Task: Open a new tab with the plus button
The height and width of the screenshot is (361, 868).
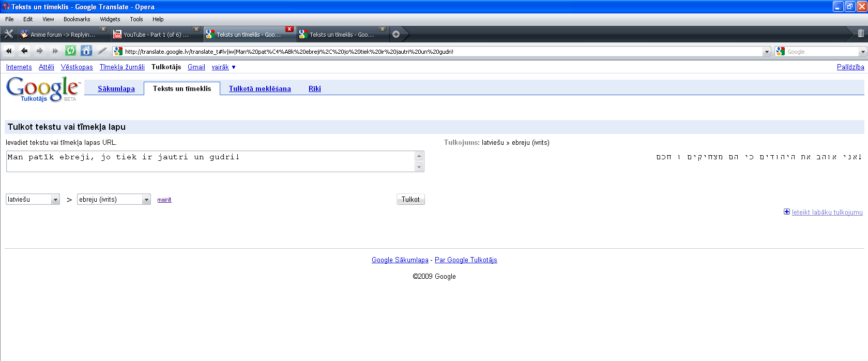Action: coord(396,34)
